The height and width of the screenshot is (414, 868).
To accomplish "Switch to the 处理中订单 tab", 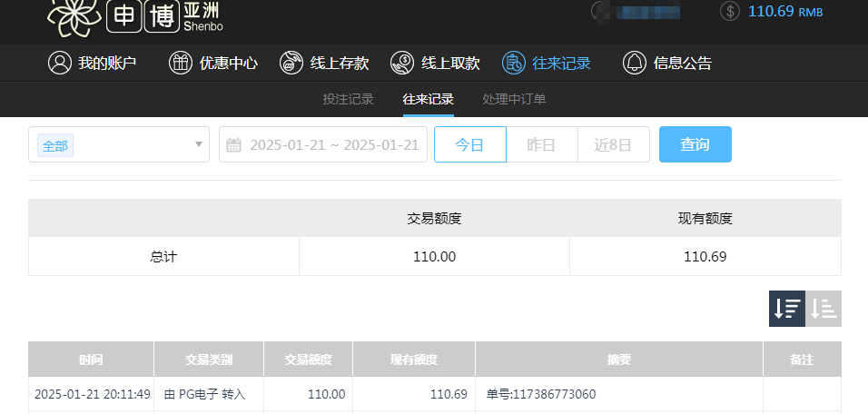I will 514,100.
